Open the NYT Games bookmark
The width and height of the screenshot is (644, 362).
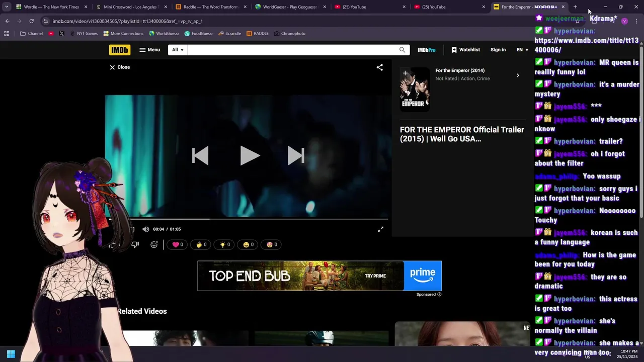click(84, 34)
